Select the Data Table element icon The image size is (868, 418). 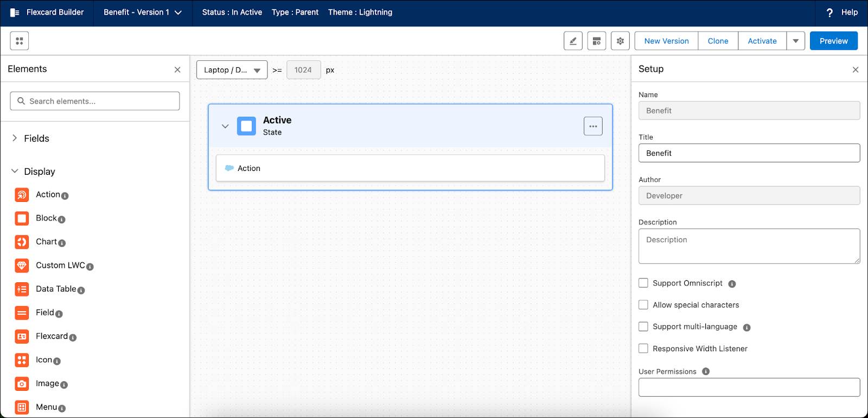point(22,289)
